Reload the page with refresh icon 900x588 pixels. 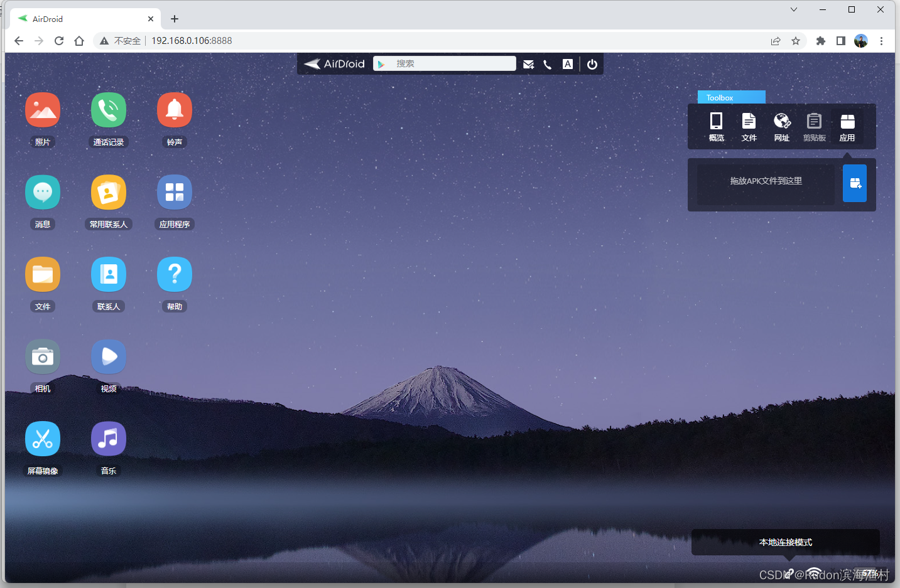(x=59, y=41)
